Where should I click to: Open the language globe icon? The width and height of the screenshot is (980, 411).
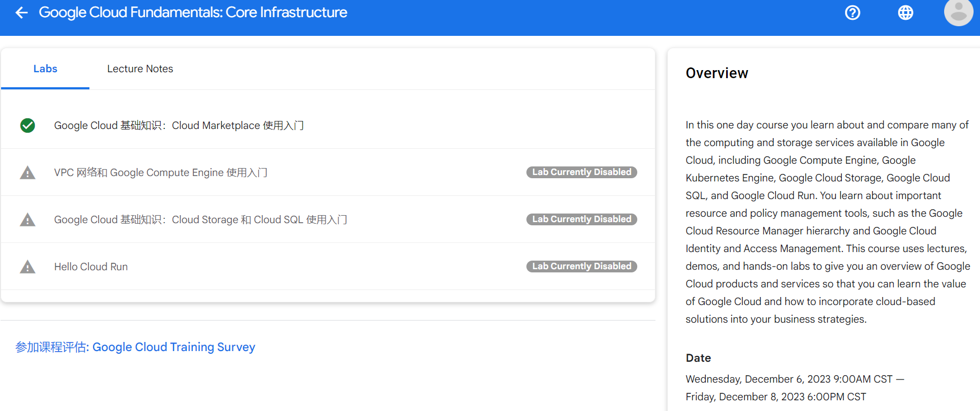tap(906, 12)
